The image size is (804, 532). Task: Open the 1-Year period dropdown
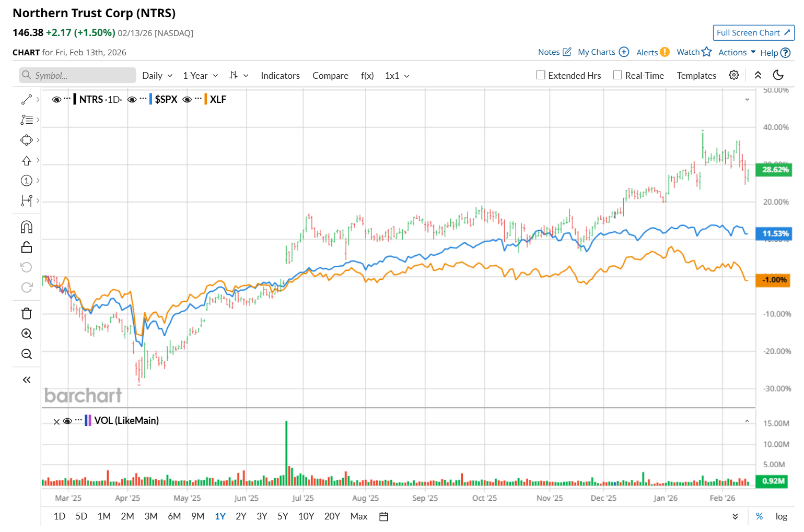(201, 76)
